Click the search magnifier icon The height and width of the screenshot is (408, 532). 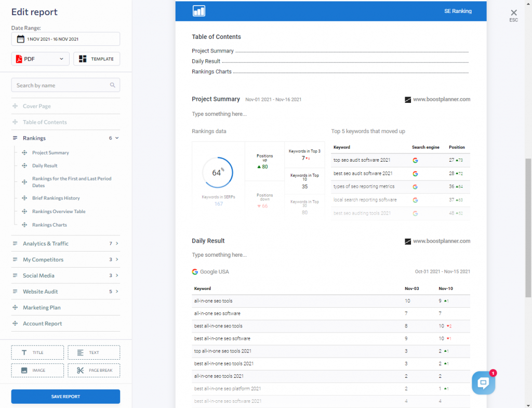(x=113, y=85)
